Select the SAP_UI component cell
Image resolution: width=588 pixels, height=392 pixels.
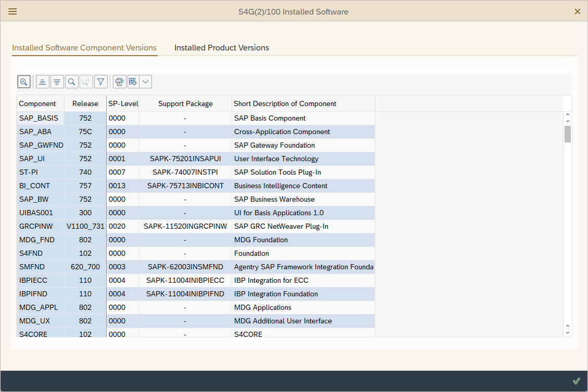coord(41,159)
